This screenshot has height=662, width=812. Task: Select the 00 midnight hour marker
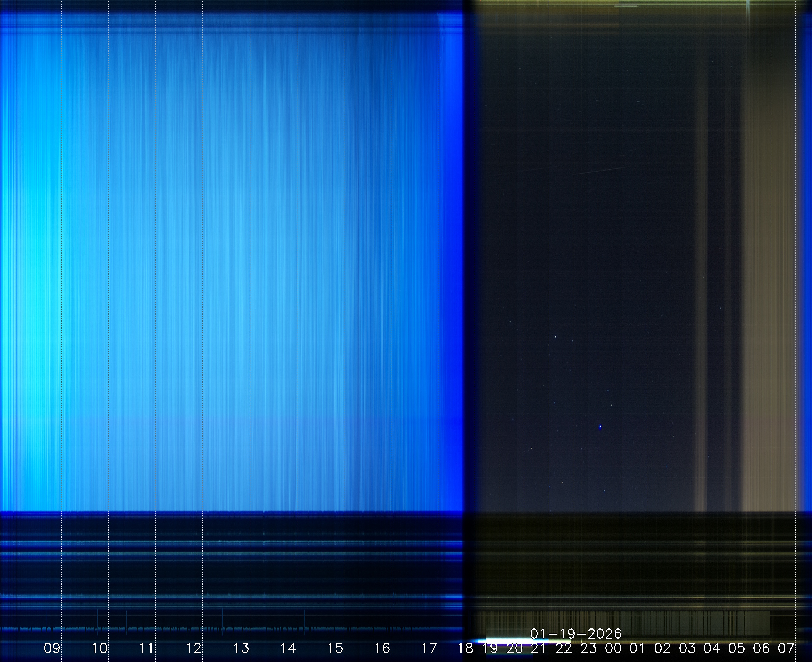[613, 648]
